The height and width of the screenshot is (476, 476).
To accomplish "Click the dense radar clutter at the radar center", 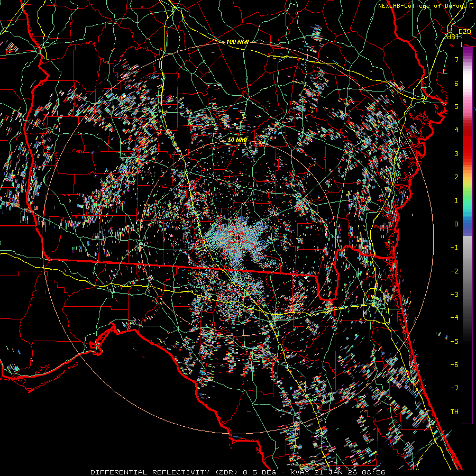I will pos(240,240).
